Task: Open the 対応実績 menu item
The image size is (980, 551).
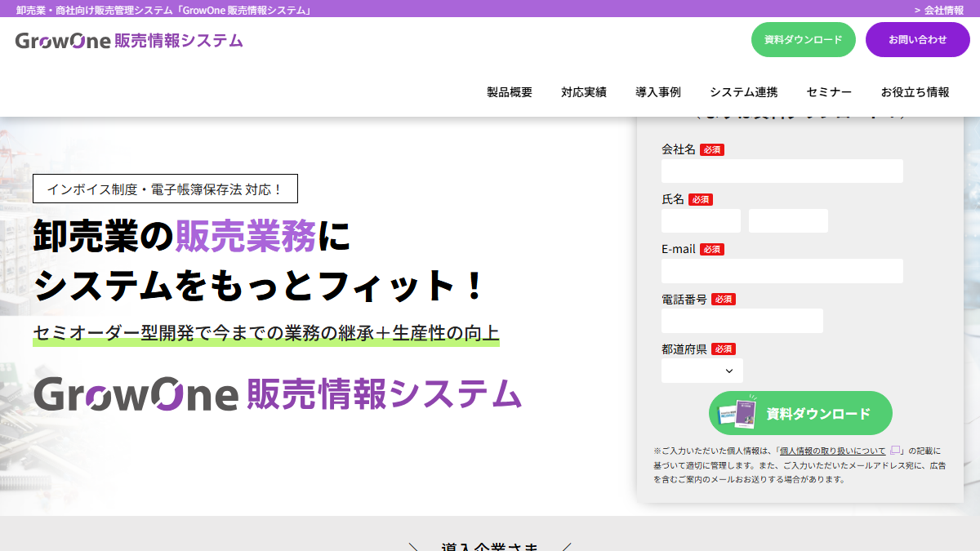Action: point(584,92)
